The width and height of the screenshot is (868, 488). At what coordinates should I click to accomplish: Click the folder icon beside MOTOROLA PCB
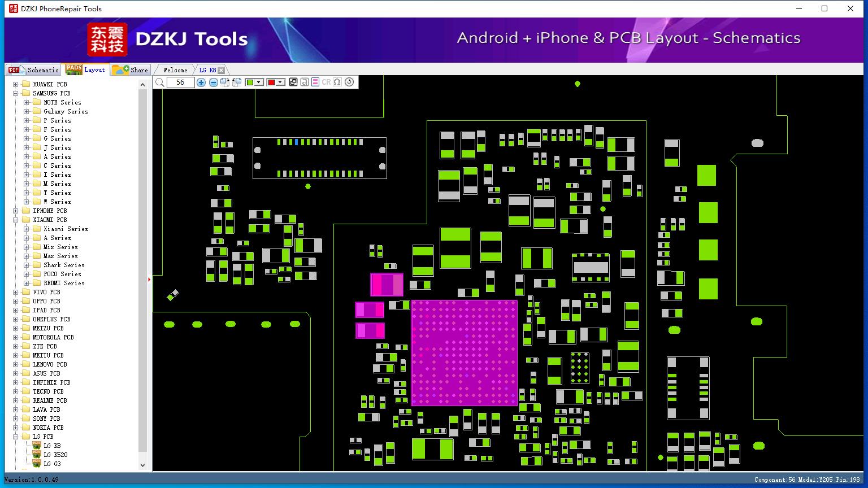pos(25,337)
